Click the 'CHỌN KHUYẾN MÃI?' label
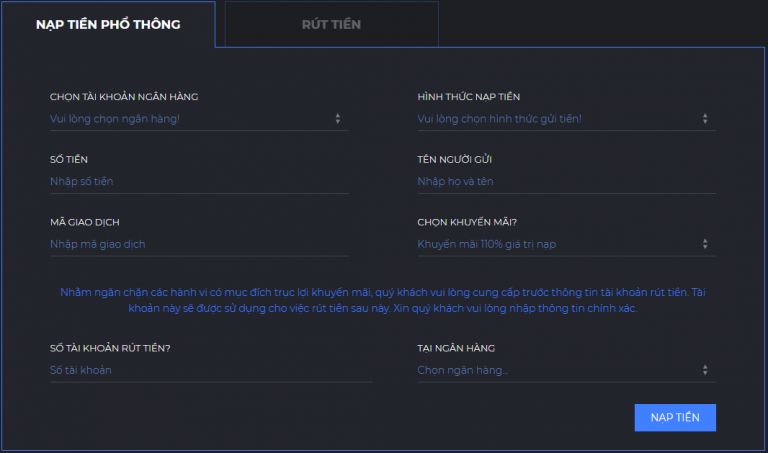 [468, 221]
